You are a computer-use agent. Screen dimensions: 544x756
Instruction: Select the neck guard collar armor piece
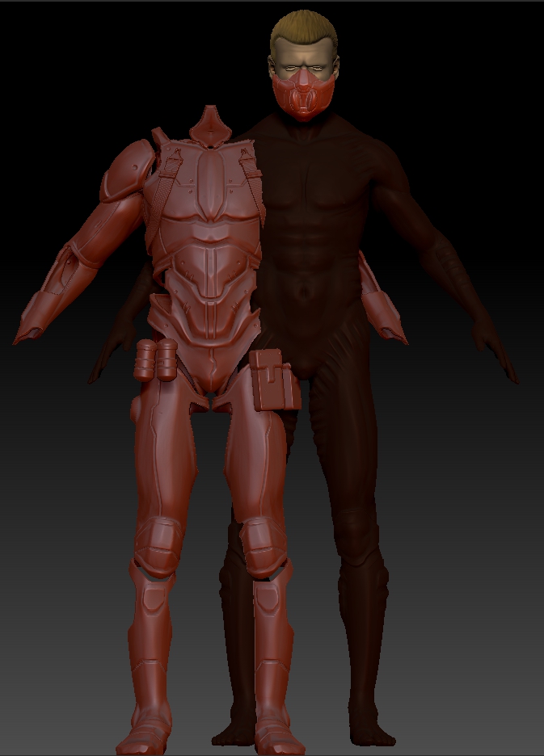click(210, 124)
